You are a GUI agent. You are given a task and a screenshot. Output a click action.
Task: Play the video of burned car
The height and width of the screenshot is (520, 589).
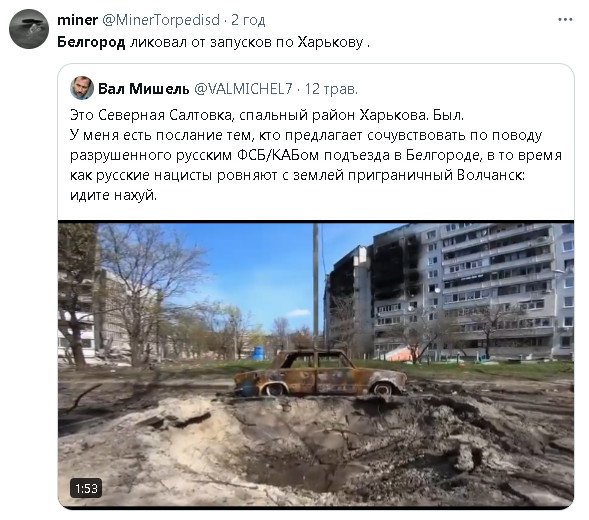(316, 364)
